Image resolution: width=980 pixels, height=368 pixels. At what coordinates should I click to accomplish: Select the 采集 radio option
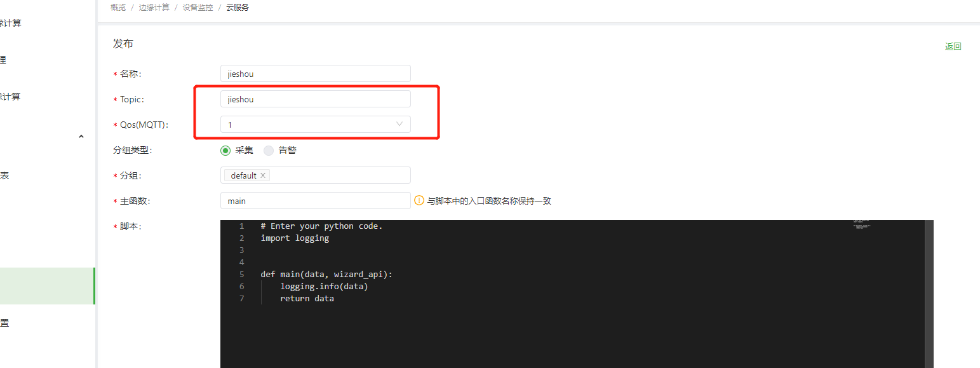225,151
